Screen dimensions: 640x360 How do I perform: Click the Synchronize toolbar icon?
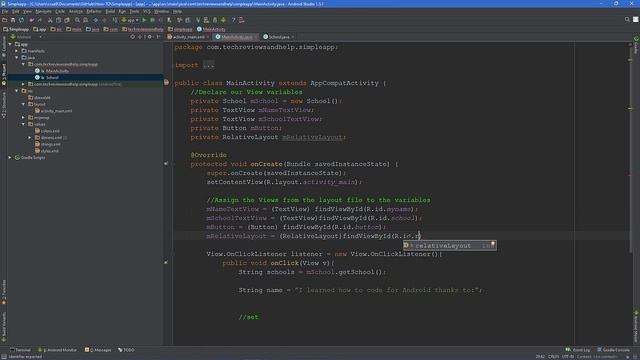(x=21, y=20)
